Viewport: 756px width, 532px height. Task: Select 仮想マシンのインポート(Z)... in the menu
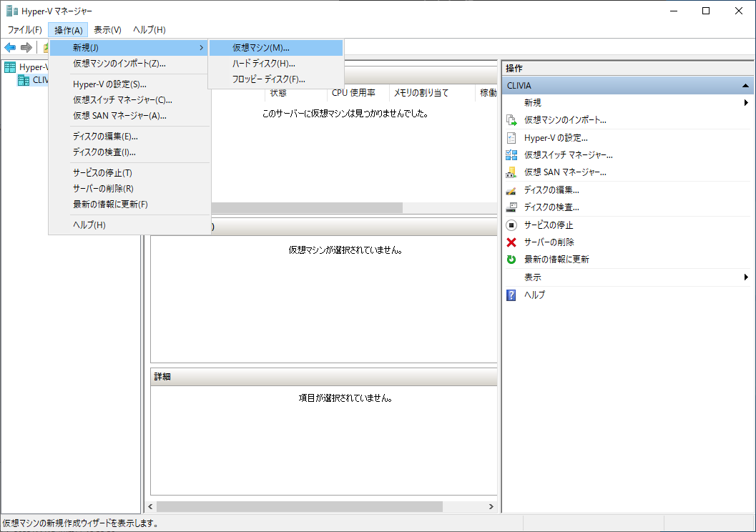point(129,64)
